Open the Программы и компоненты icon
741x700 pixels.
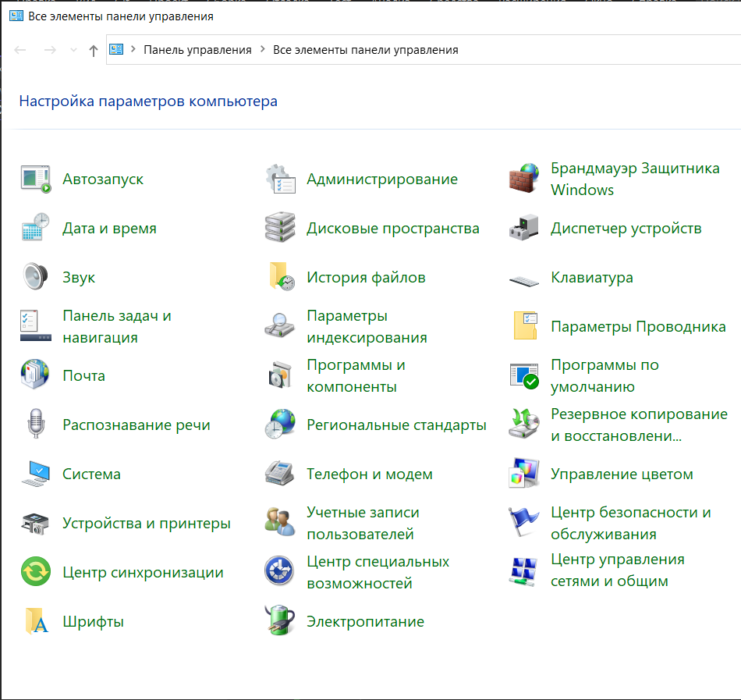(x=280, y=376)
